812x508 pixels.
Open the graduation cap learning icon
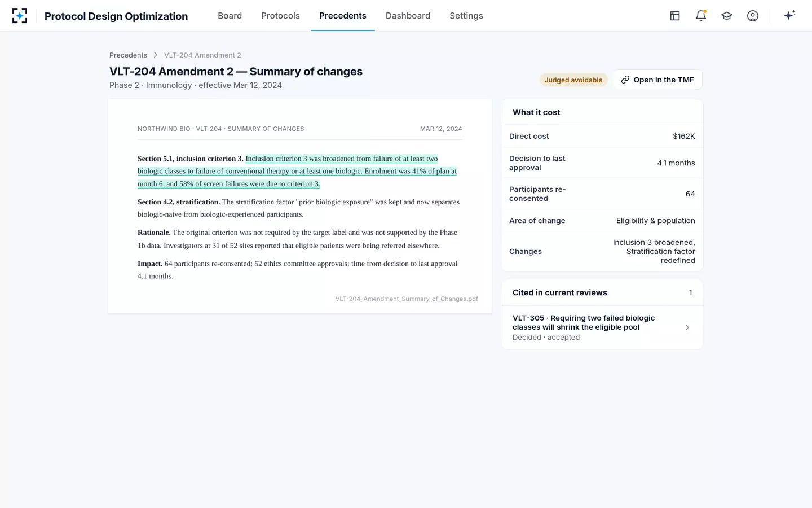click(727, 16)
